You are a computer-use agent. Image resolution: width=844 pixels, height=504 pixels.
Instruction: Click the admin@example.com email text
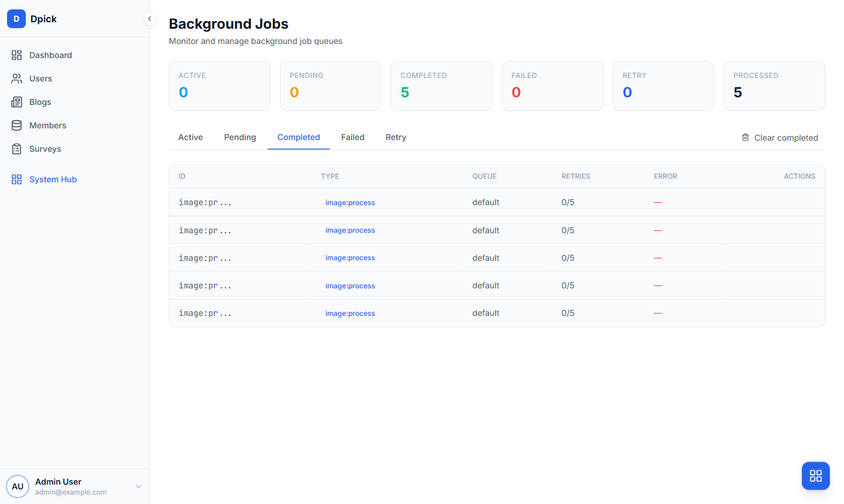[71, 492]
